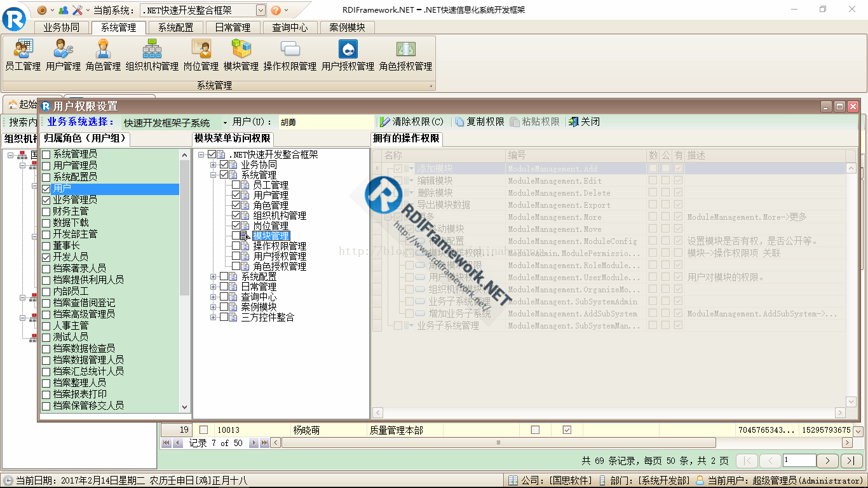Go to last record in navigator
This screenshot has width=868, height=488.
tap(264, 443)
